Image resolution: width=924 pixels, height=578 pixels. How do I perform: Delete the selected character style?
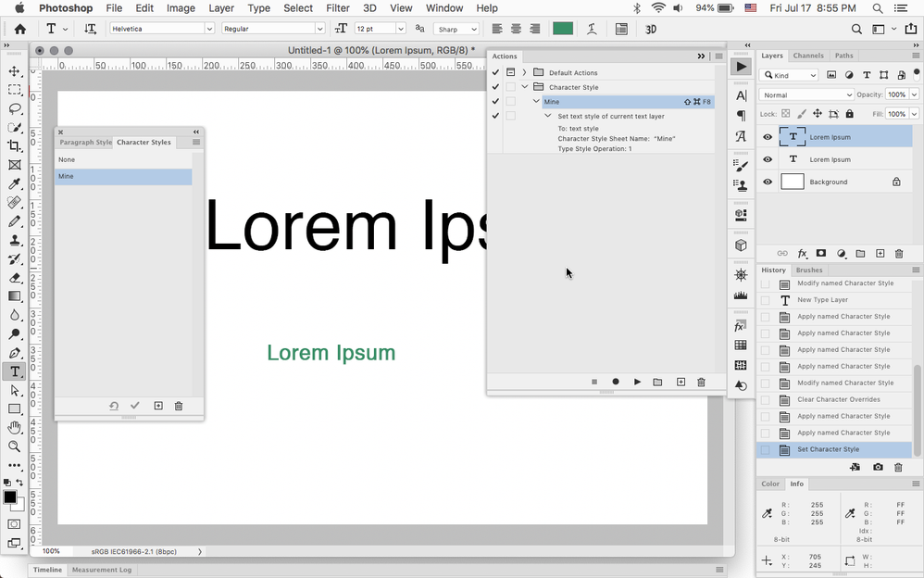pyautogui.click(x=179, y=406)
